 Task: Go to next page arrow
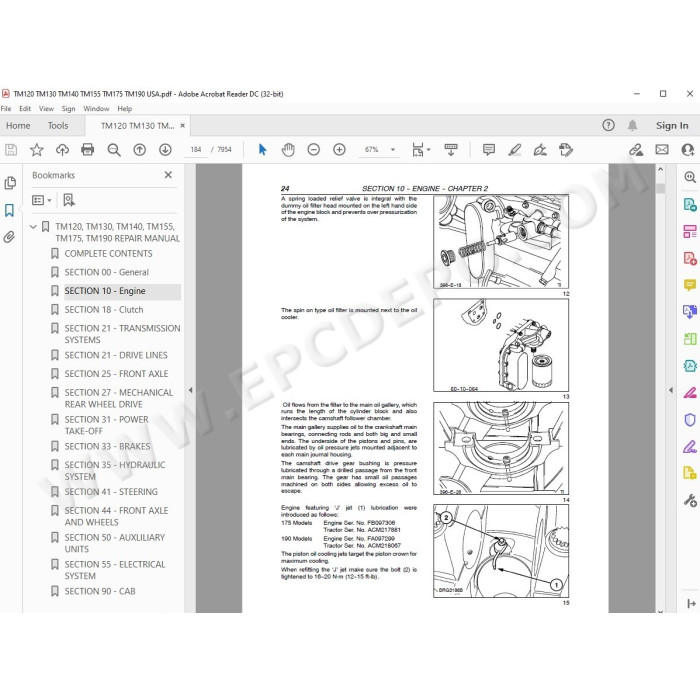coord(165,150)
